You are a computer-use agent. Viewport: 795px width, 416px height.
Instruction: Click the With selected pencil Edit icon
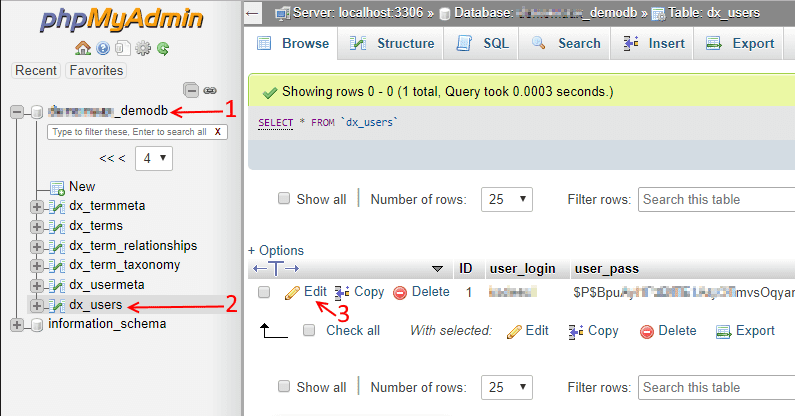[x=514, y=332]
